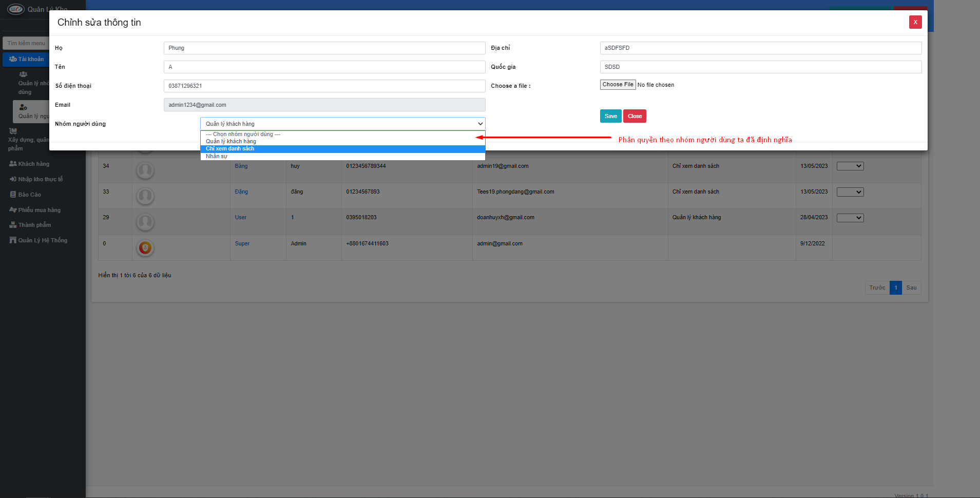Click the Super Admin avatar image

click(145, 248)
